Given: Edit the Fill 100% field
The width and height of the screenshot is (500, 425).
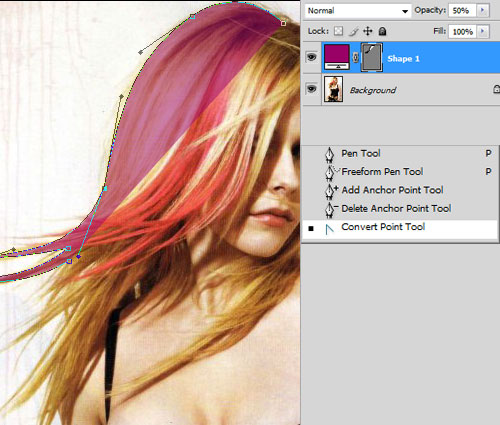Looking at the screenshot, I should point(463,32).
